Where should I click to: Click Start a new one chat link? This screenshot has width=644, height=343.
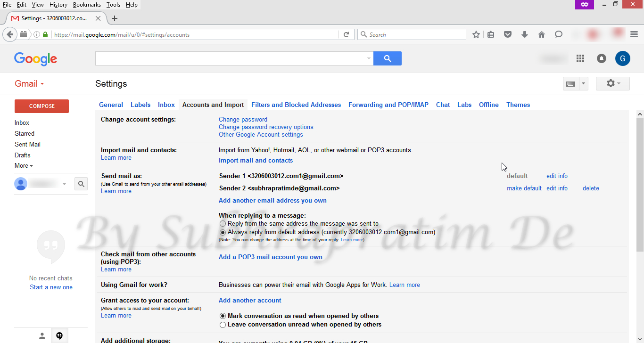pyautogui.click(x=51, y=287)
